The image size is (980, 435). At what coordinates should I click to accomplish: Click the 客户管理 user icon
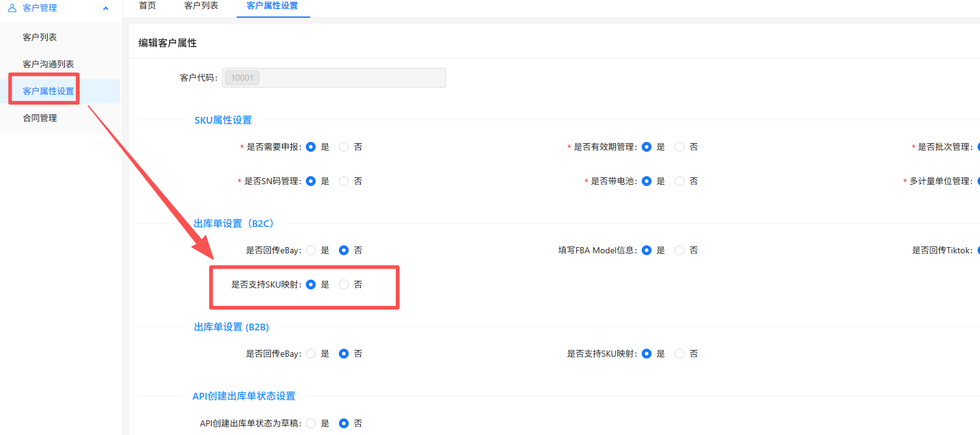pos(12,8)
